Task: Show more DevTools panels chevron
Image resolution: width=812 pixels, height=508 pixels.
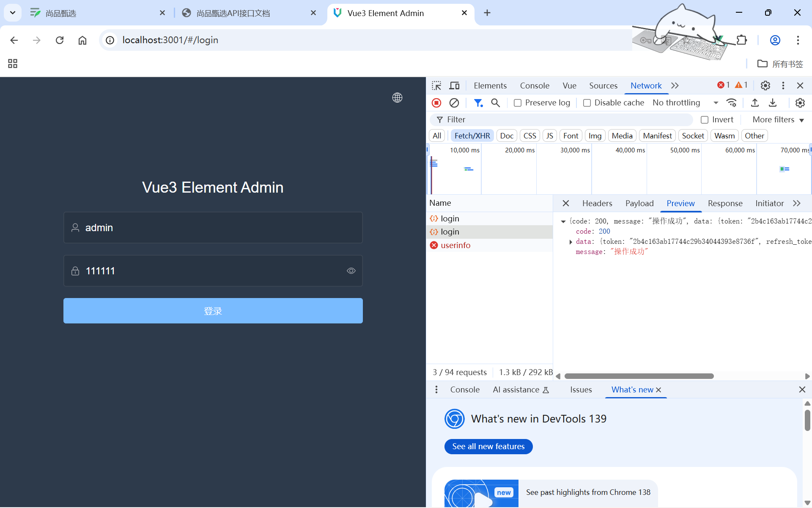Action: (675, 86)
